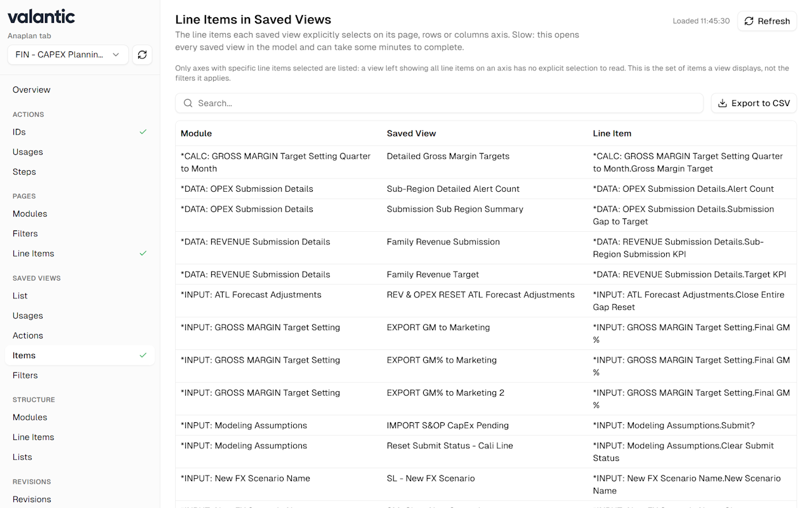
Task: Open the Steps page
Action: 80,171
